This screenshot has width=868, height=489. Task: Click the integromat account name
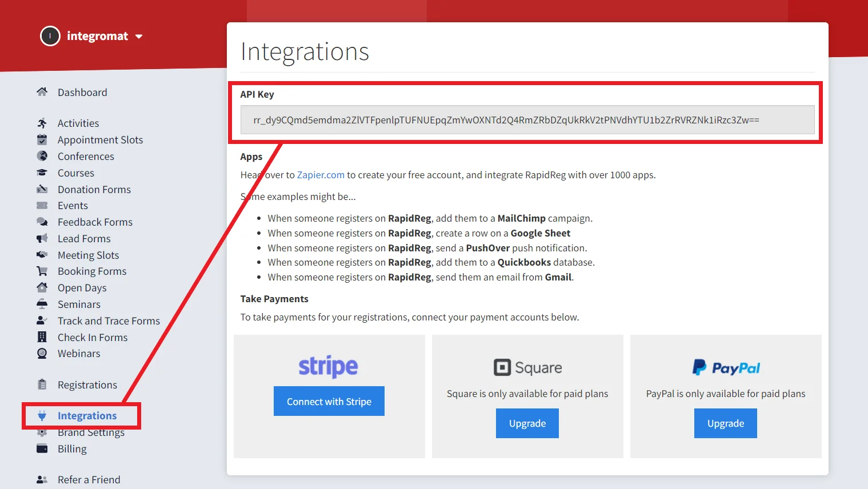coord(98,36)
